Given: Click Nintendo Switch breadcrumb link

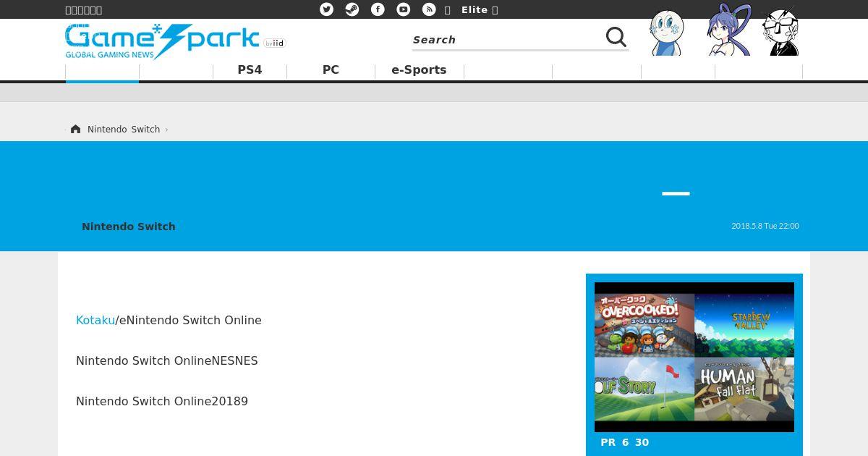Looking at the screenshot, I should (124, 130).
